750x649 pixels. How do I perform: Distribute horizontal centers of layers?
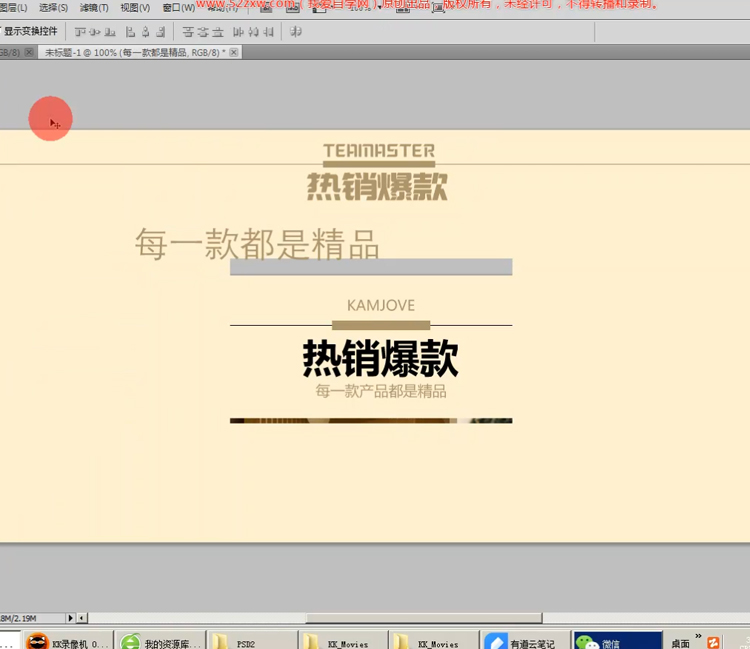254,32
